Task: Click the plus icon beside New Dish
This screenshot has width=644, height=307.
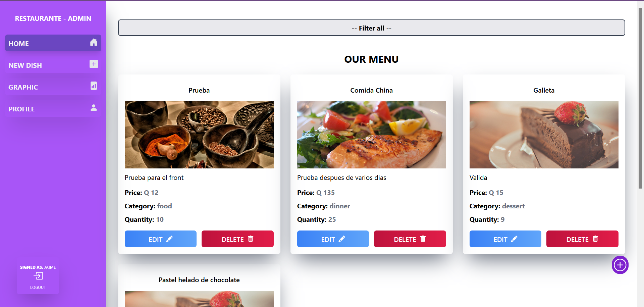Action: click(x=94, y=64)
